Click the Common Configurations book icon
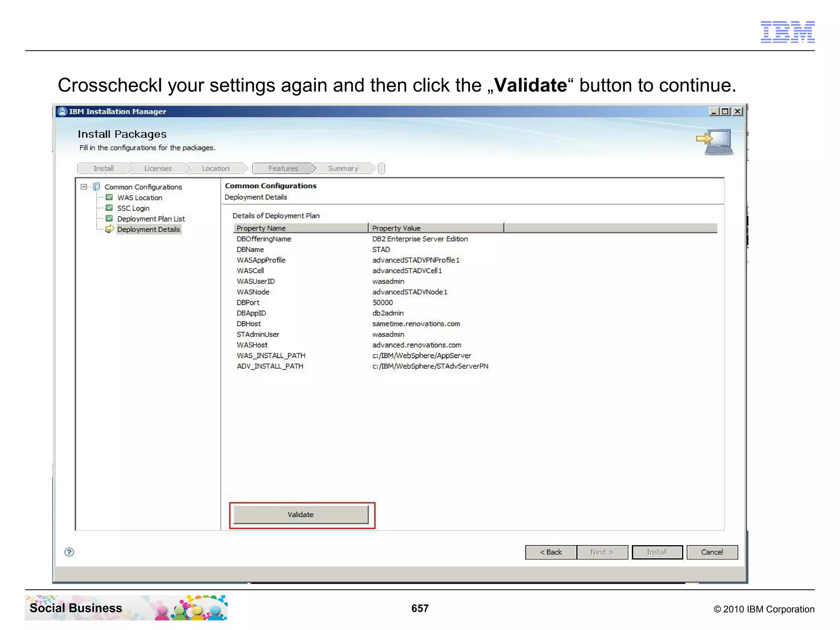The height and width of the screenshot is (630, 840). tap(96, 187)
